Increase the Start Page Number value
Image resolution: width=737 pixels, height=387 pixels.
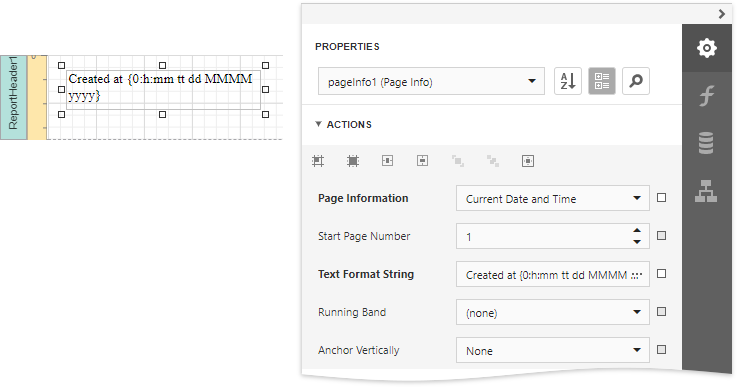tap(637, 230)
